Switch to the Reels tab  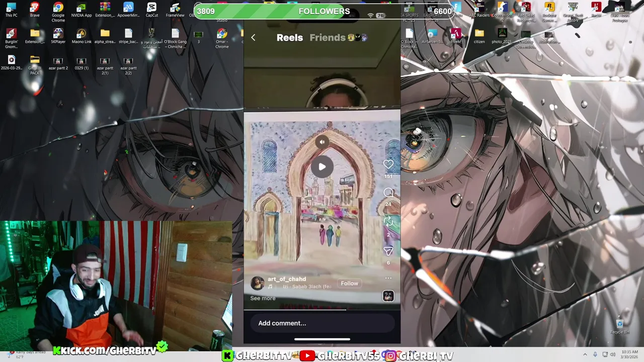tap(290, 38)
